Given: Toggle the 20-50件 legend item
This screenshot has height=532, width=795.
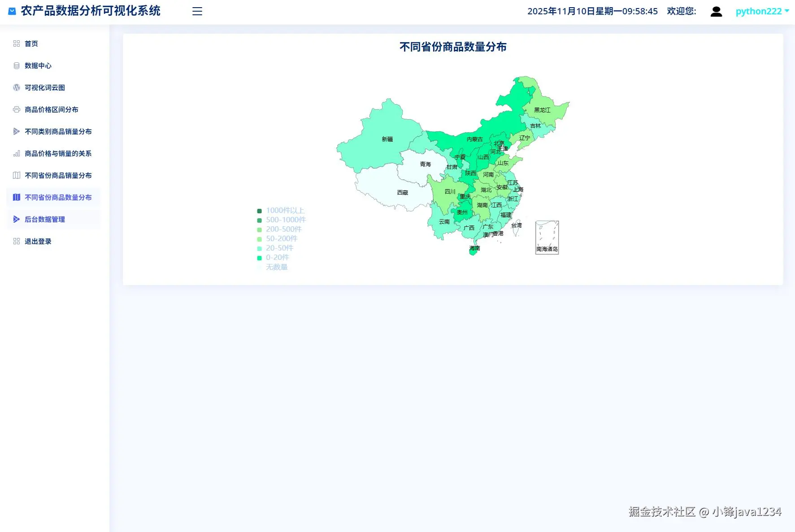Looking at the screenshot, I should 275,248.
